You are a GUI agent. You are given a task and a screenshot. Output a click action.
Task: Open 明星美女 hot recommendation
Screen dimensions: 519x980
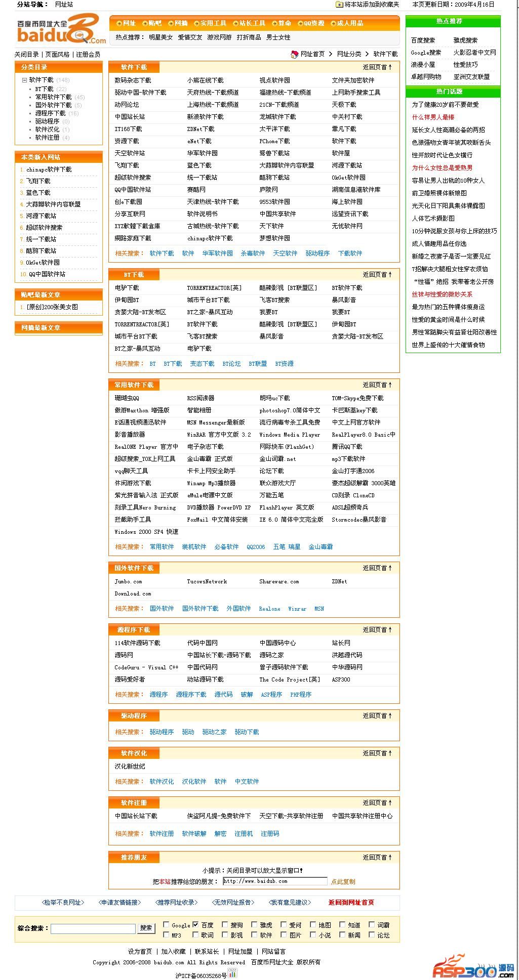point(161,37)
